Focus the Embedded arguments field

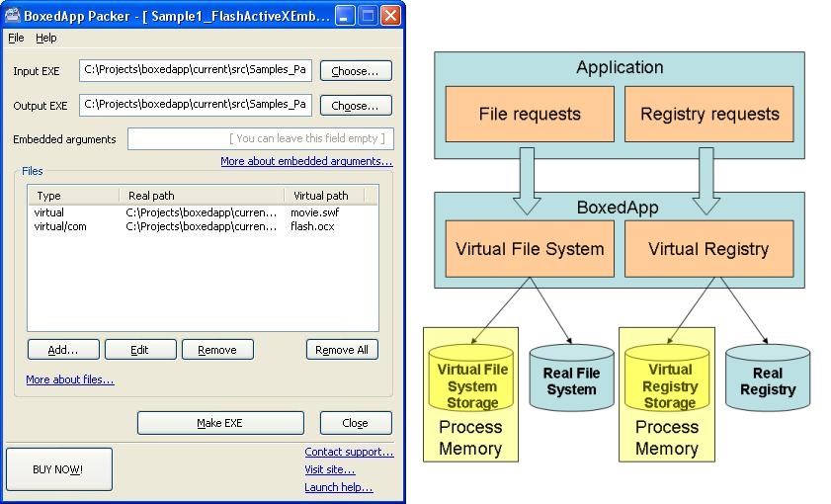260,139
